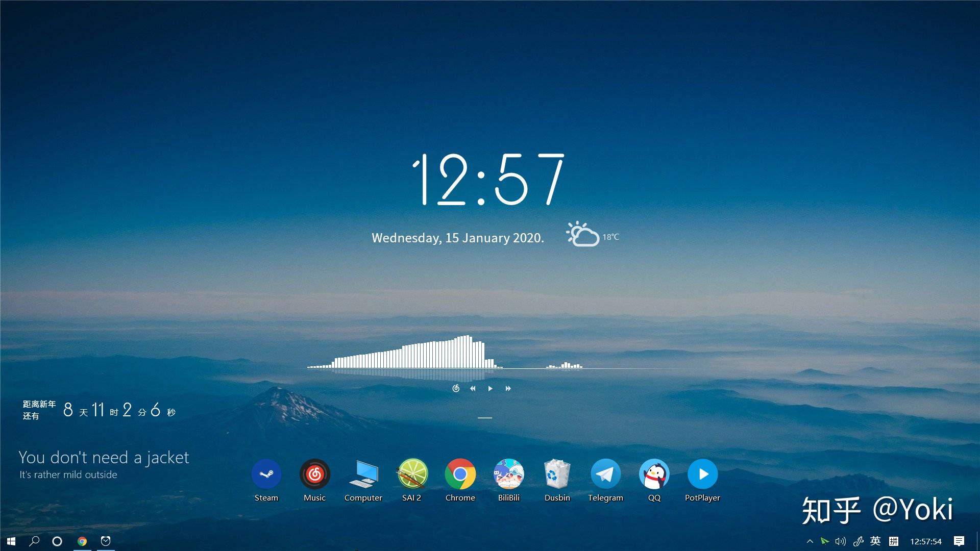Open the pen workspace tray icon
The image size is (980, 551).
tap(858, 541)
